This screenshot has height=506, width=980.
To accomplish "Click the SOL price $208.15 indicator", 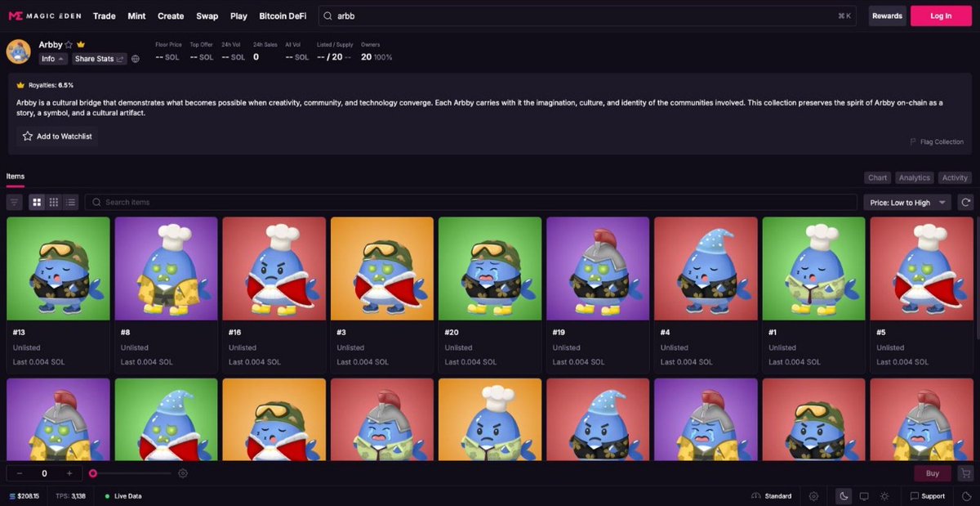I will tap(24, 496).
